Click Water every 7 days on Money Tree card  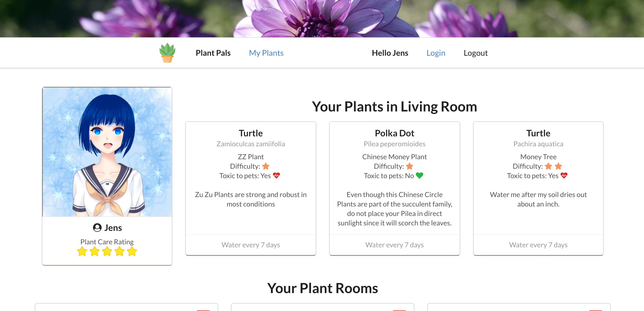click(538, 245)
